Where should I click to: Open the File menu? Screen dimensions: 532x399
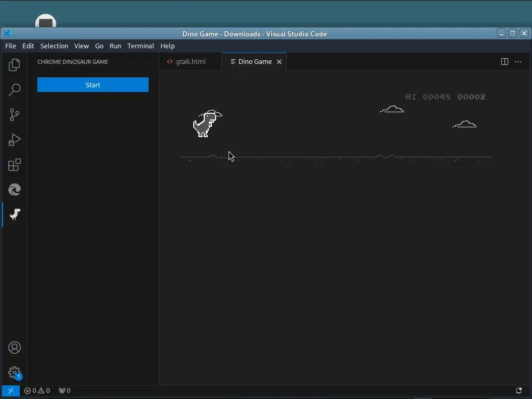pos(10,46)
